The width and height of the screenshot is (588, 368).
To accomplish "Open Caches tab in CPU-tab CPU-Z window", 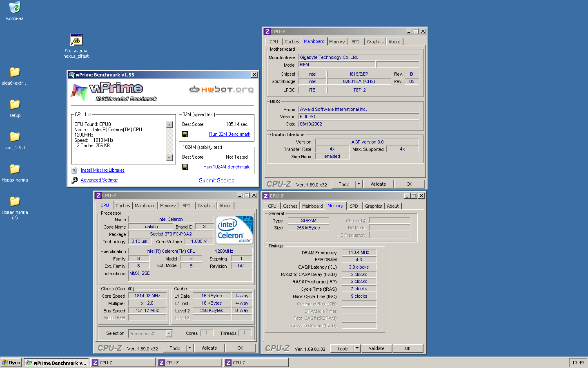I will tap(122, 206).
